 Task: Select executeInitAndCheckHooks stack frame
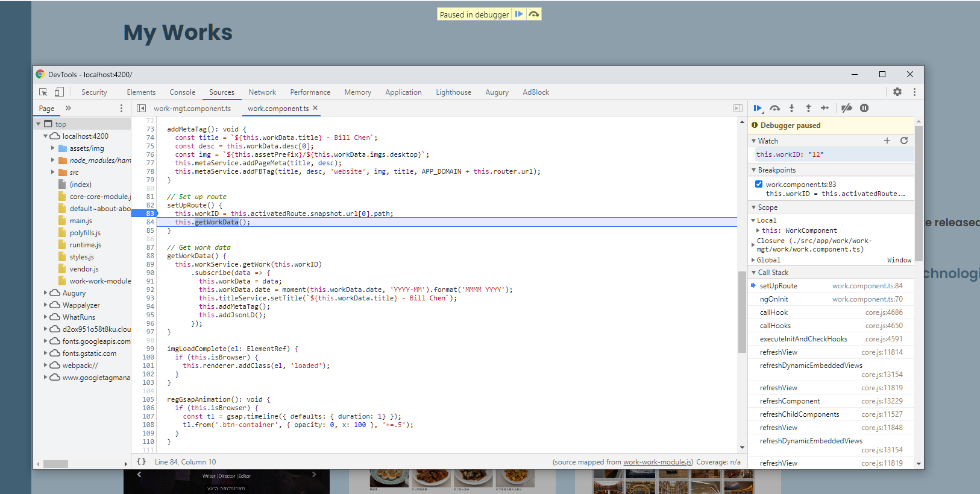click(831, 339)
